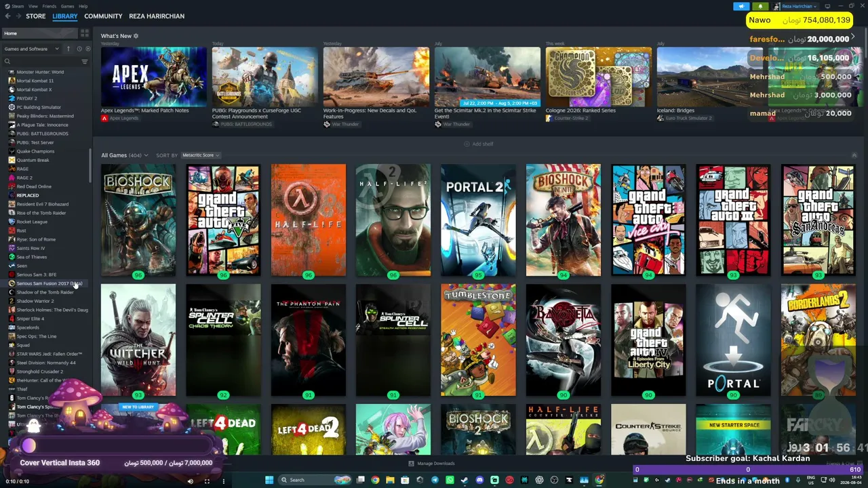868x488 pixels.
Task: Open Manage Downloads
Action: click(431, 464)
